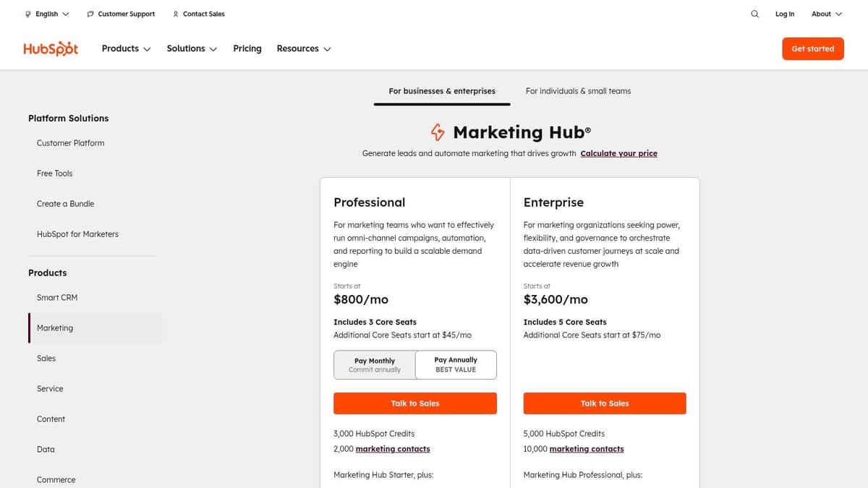868x488 pixels.
Task: Open Pricing from the navigation bar
Action: click(x=247, y=48)
